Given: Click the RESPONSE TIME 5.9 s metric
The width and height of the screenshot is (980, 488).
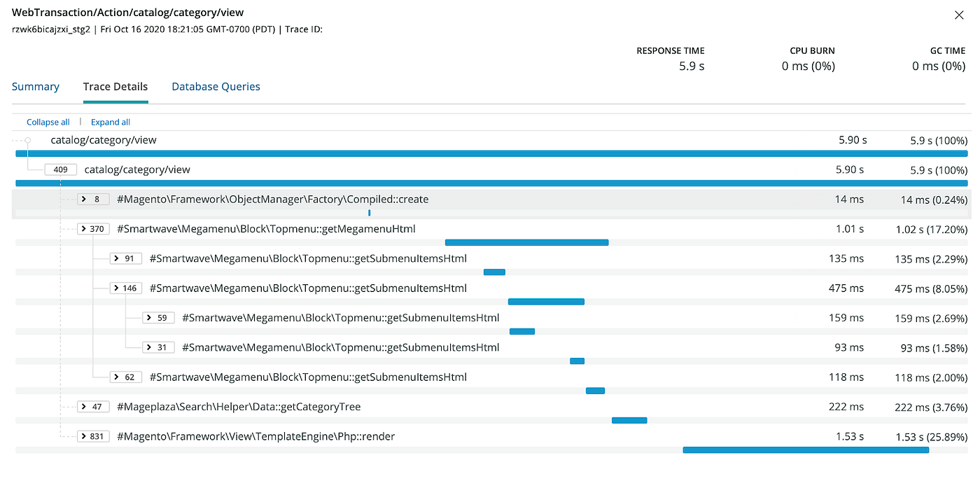Looking at the screenshot, I should pyautogui.click(x=671, y=59).
